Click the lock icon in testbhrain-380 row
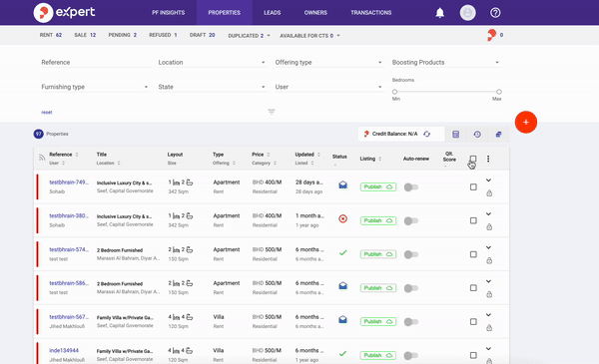Viewport: 599px width, 364px height. (489, 227)
